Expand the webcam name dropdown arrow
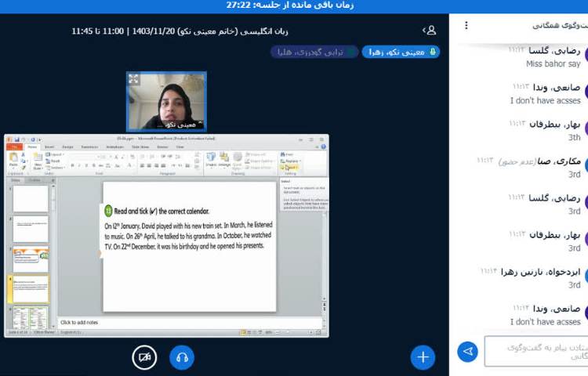The height and width of the screenshot is (376, 588). pyautogui.click(x=199, y=124)
